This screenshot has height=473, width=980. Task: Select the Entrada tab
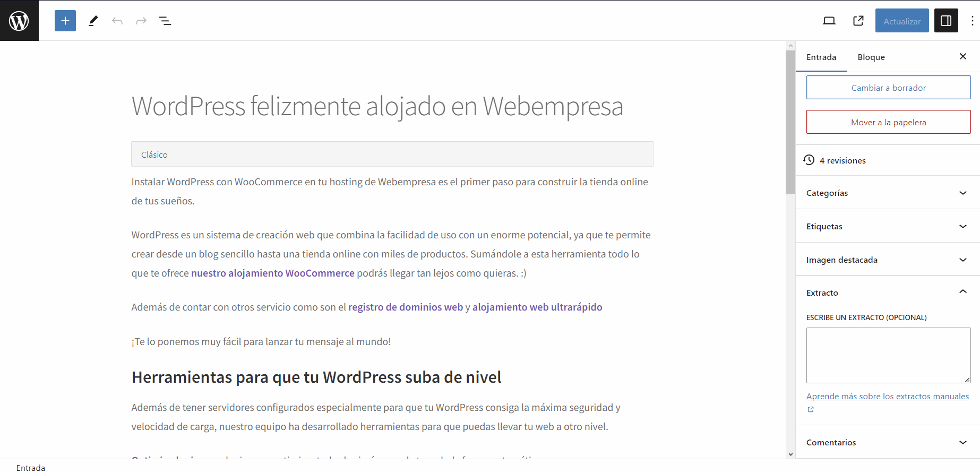[821, 57]
